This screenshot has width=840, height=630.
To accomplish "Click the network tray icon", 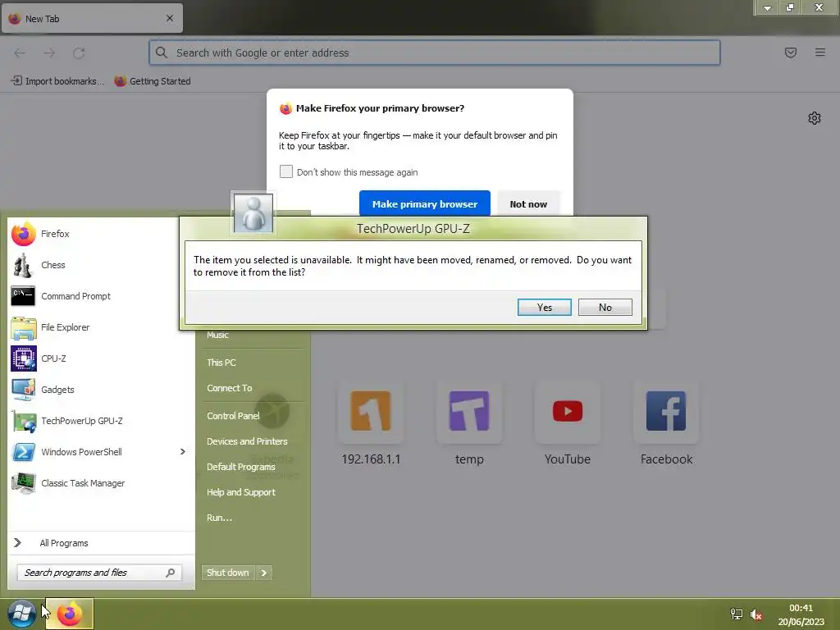I will point(737,614).
